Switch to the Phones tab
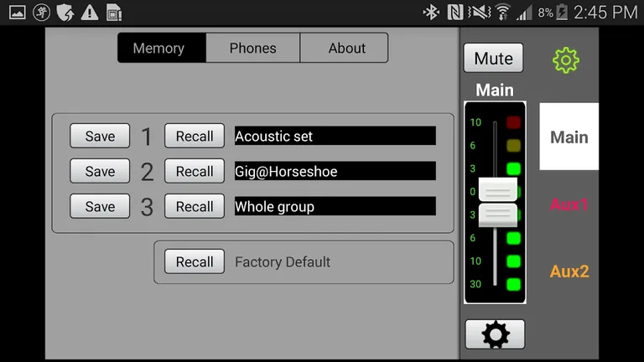Image resolution: width=644 pixels, height=362 pixels. 253,48
